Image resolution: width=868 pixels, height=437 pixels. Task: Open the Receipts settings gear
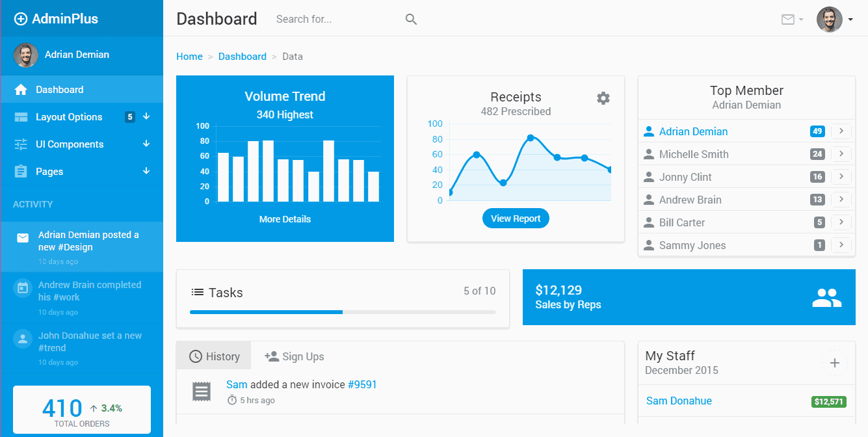(603, 98)
